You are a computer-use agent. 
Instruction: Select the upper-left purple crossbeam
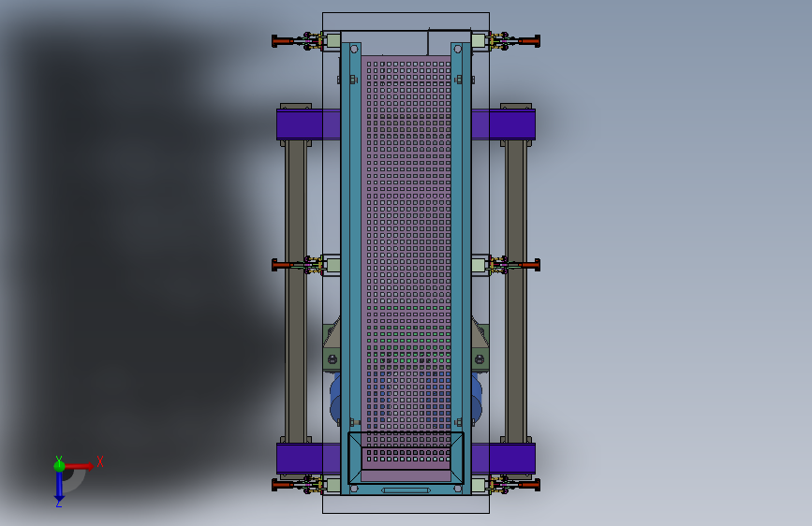click(x=308, y=124)
